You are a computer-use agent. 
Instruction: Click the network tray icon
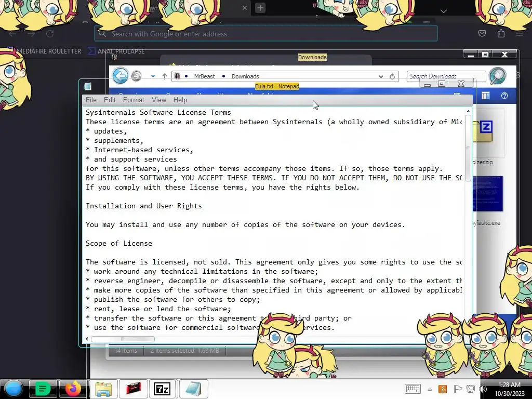[471, 389]
